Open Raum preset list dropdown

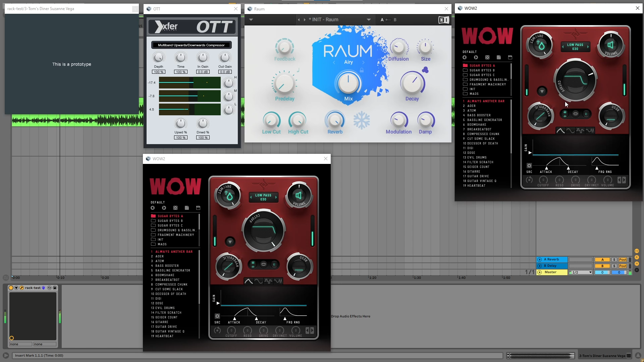tap(369, 20)
